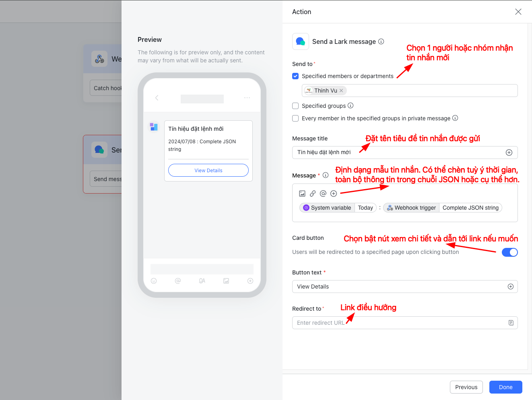Click the @-mention icon in Message toolbar
Image resolution: width=532 pixels, height=400 pixels.
click(323, 194)
